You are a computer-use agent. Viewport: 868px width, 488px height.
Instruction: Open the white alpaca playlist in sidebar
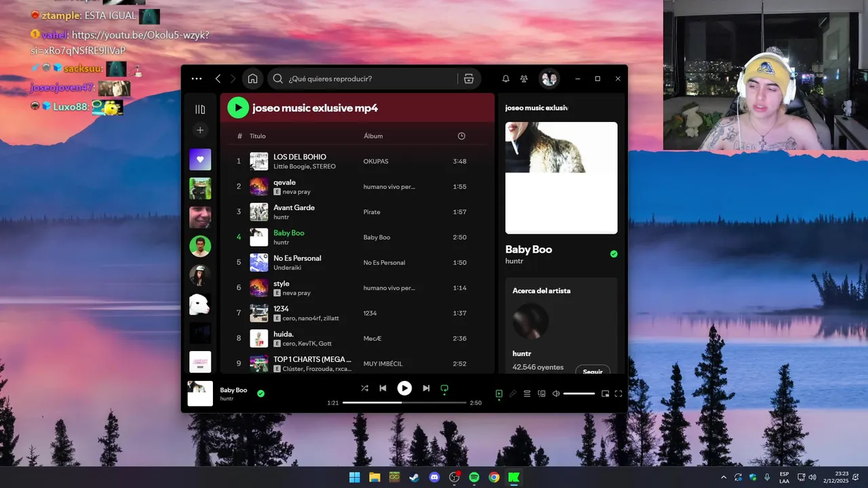[200, 304]
